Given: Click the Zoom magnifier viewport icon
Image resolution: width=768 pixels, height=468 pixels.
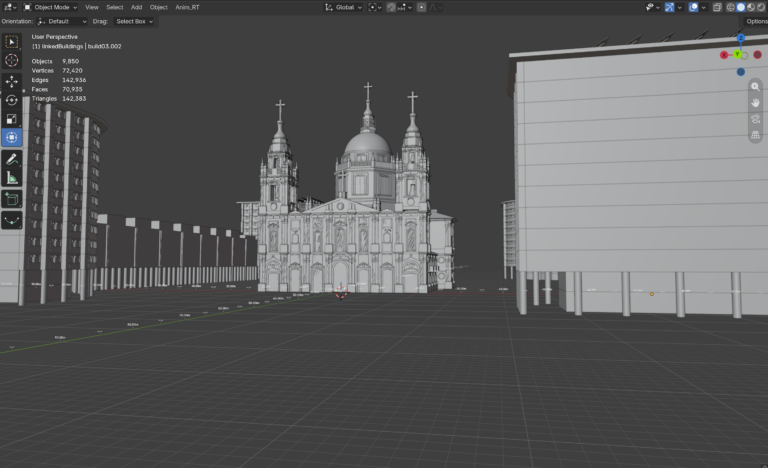Looking at the screenshot, I should (x=755, y=87).
